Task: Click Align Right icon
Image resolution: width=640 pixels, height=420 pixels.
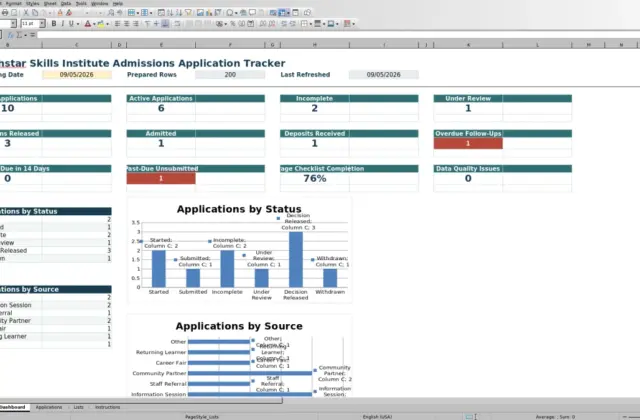Action: [x=136, y=24]
